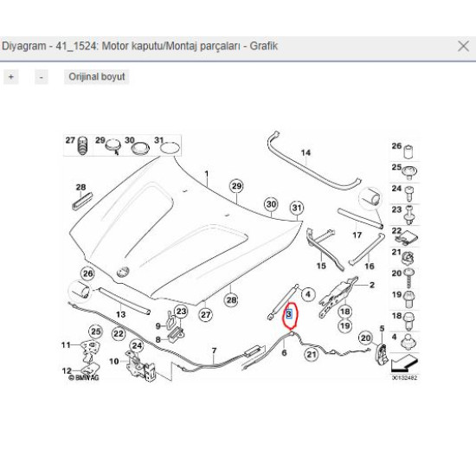Select hood part number 1
Screen dimensions: 476x476
tap(207, 174)
